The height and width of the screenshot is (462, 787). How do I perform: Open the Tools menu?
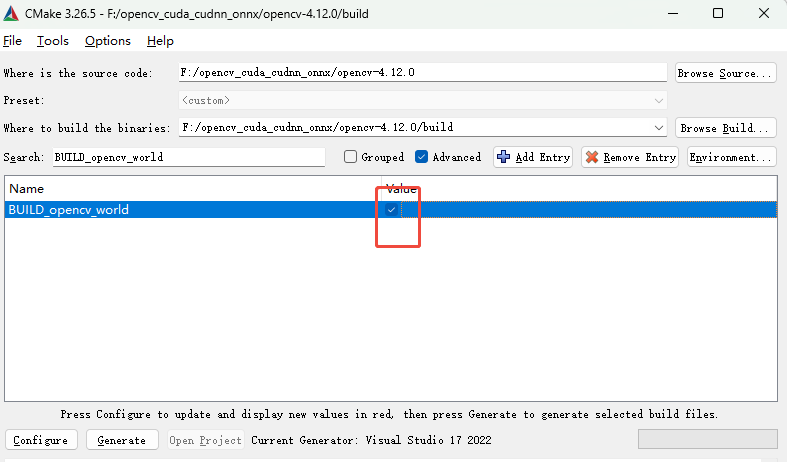point(53,41)
